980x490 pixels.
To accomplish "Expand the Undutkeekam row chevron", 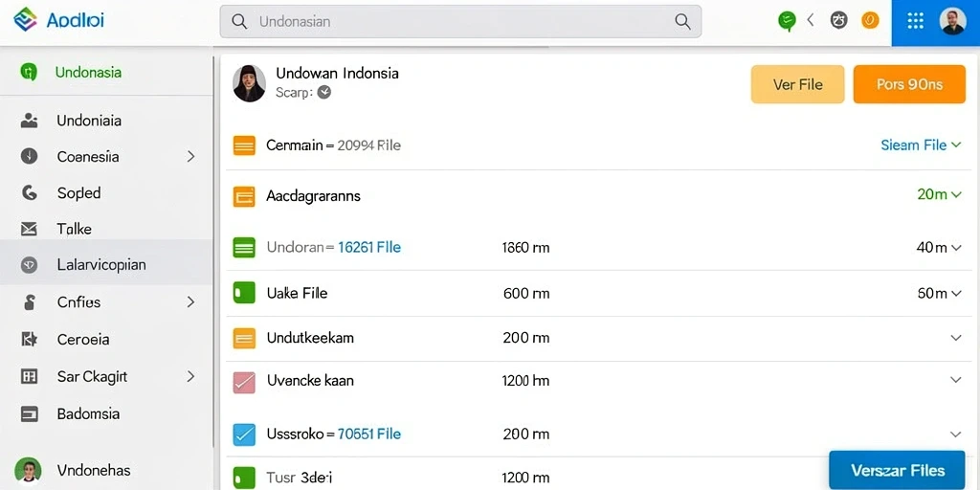I will coord(956,338).
